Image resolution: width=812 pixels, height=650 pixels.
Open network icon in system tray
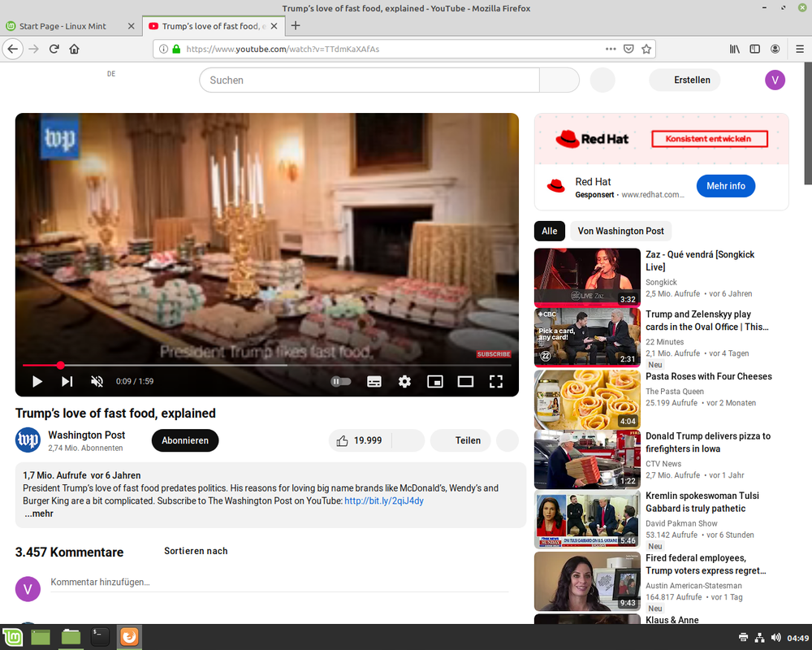(x=760, y=638)
